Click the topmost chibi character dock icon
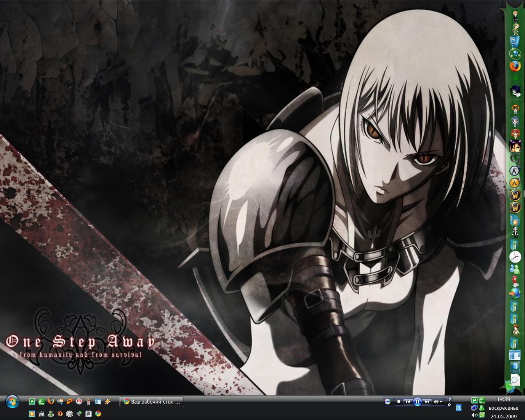The image size is (525, 420). coord(515,16)
